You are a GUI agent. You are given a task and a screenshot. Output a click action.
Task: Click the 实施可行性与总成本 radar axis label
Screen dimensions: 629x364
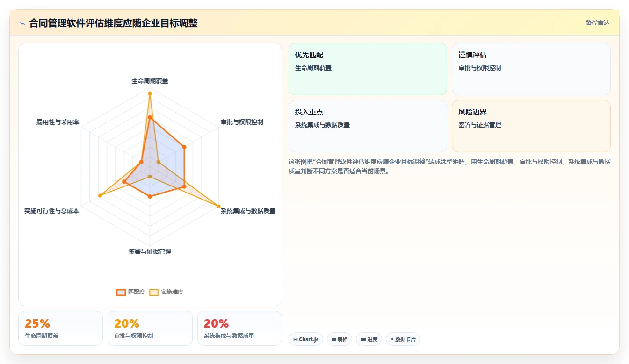click(51, 211)
